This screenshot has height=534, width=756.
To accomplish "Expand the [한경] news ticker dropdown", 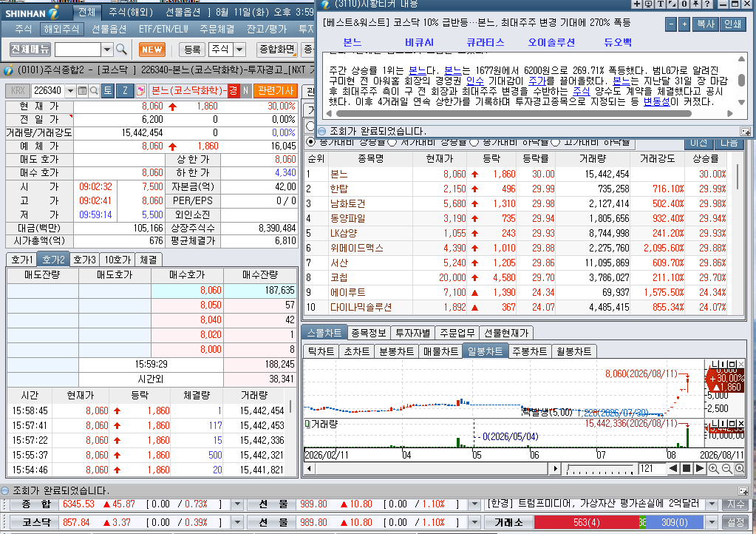I will click(712, 504).
